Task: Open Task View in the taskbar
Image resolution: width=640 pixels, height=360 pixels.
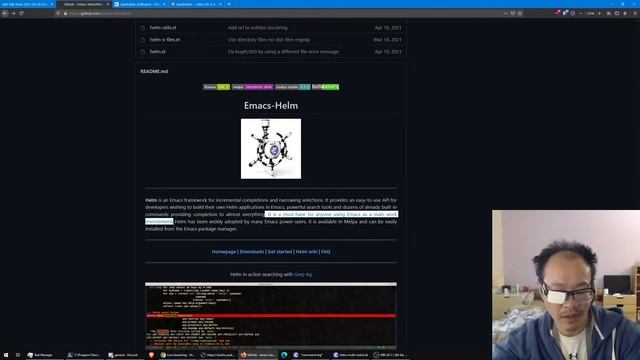Action: pyautogui.click(x=18, y=355)
